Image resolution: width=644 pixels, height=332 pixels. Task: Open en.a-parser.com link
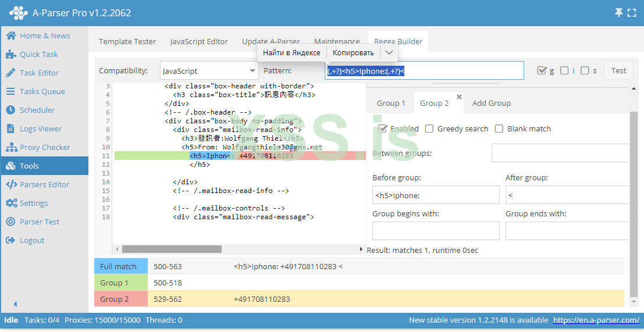coord(596,320)
